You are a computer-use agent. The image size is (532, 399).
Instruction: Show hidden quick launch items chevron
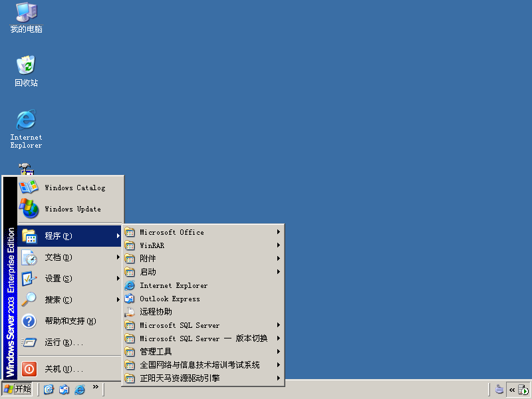point(96,387)
